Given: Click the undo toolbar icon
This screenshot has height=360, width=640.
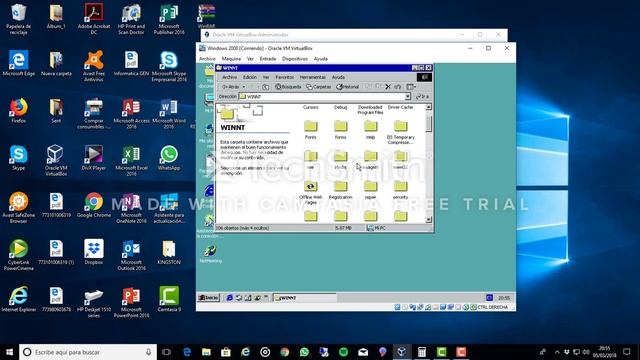Looking at the screenshot, I should point(398,87).
